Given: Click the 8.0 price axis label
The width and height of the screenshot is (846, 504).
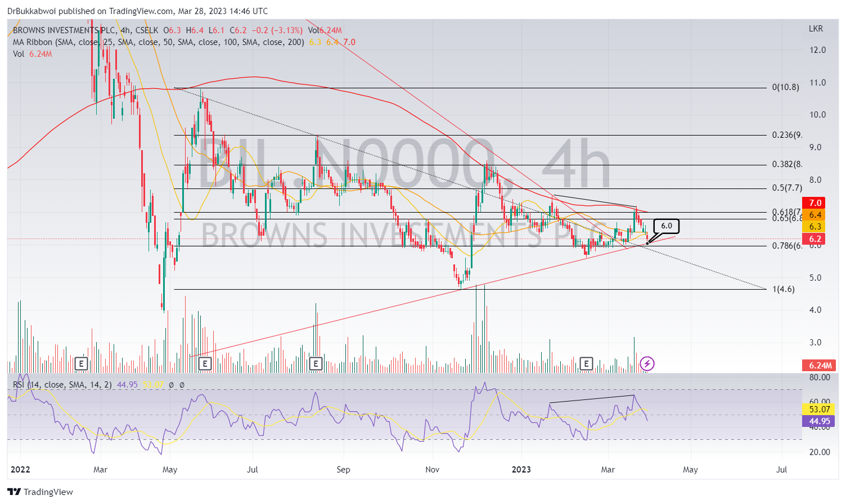Looking at the screenshot, I should pyautogui.click(x=815, y=180).
